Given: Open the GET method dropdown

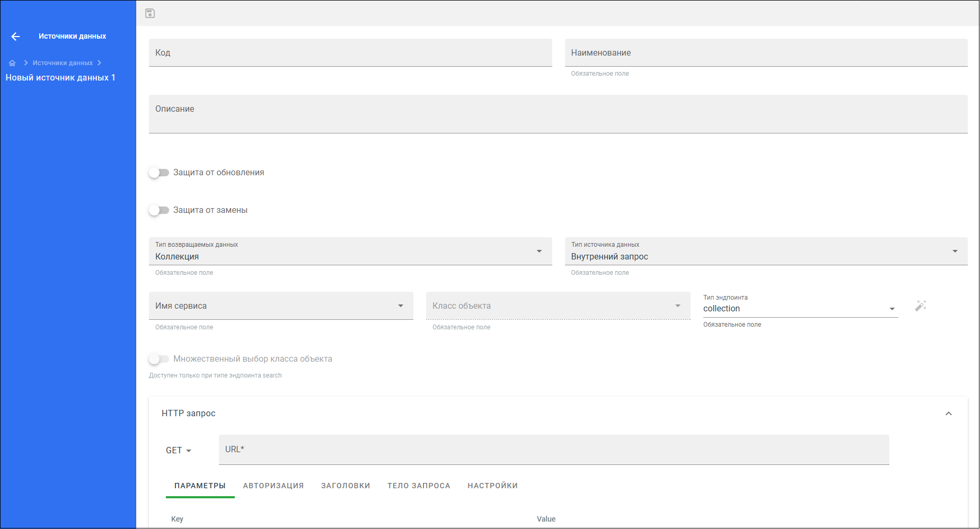Looking at the screenshot, I should point(179,450).
